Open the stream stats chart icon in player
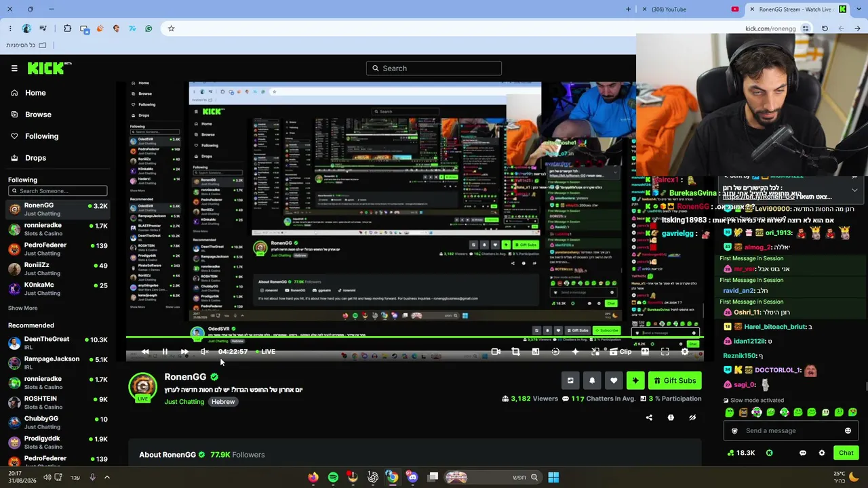868x488 pixels. pos(536,352)
